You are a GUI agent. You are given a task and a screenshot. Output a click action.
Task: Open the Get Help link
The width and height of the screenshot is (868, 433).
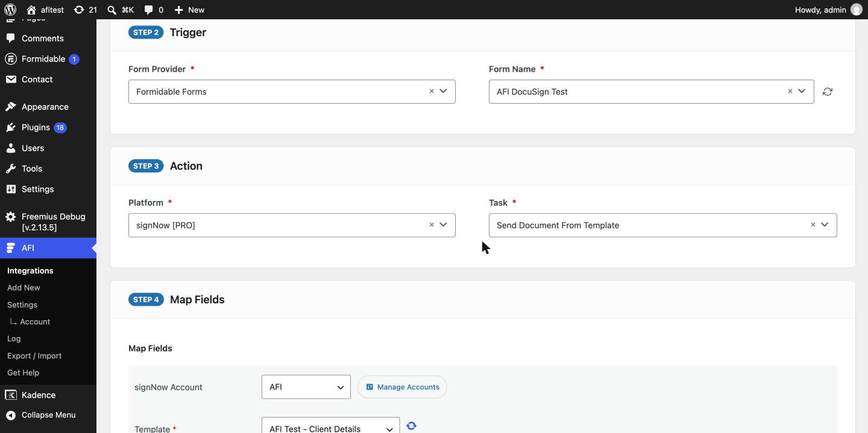(23, 372)
